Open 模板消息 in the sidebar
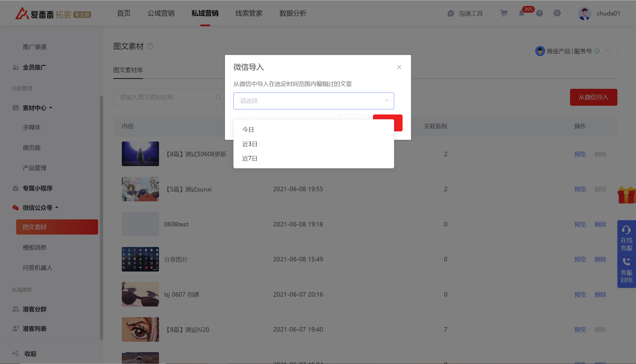Image resolution: width=636 pixels, height=364 pixels. (x=35, y=248)
